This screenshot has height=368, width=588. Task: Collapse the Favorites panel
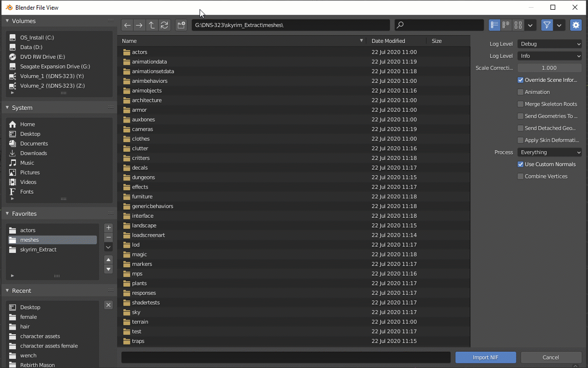(x=7, y=213)
